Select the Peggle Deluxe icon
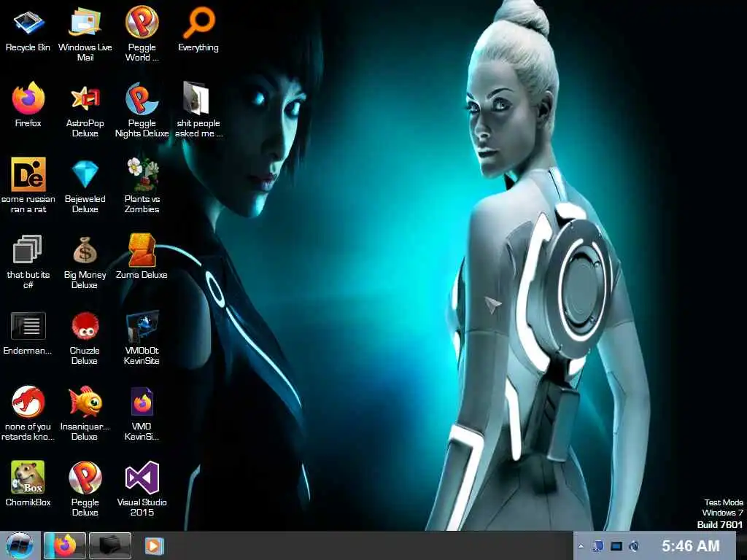 pos(85,489)
